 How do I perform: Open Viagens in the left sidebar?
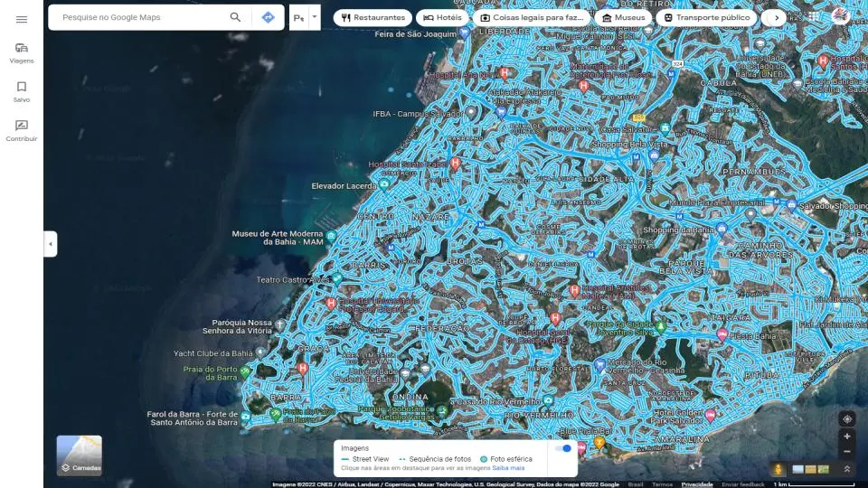click(x=22, y=52)
